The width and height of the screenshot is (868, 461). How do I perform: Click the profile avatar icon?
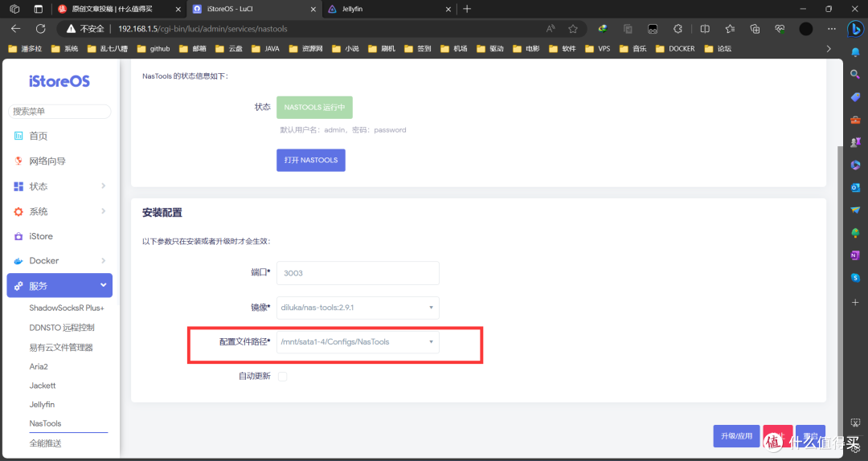(806, 29)
